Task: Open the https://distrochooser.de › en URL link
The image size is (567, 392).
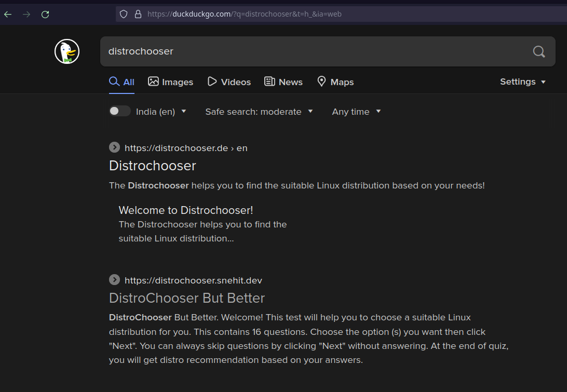Action: pos(186,148)
